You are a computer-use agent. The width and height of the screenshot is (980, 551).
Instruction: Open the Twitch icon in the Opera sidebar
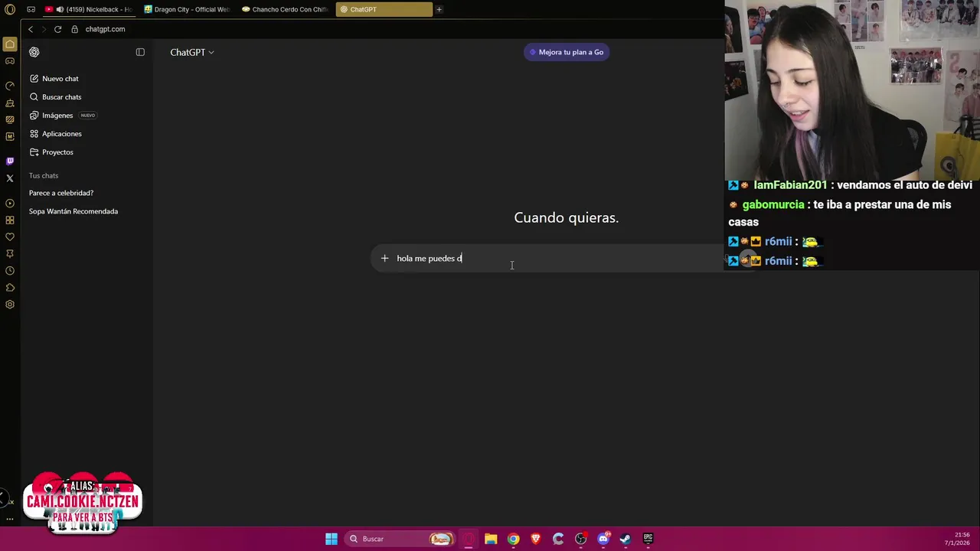10,161
